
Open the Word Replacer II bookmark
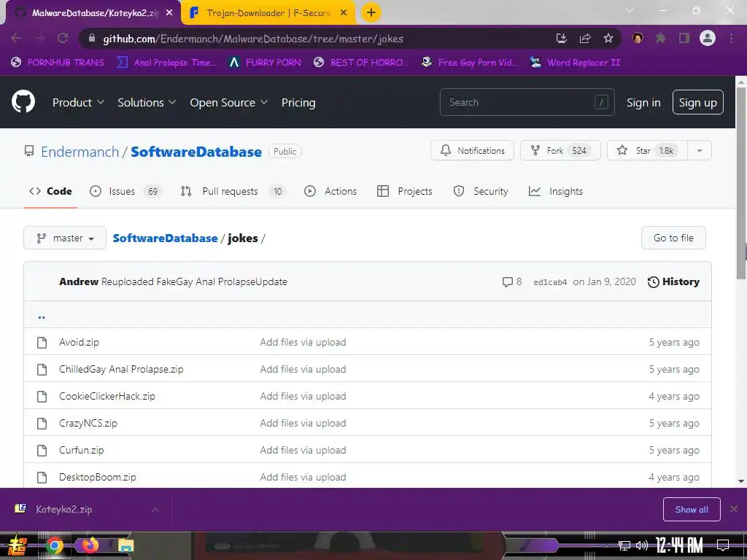(575, 63)
